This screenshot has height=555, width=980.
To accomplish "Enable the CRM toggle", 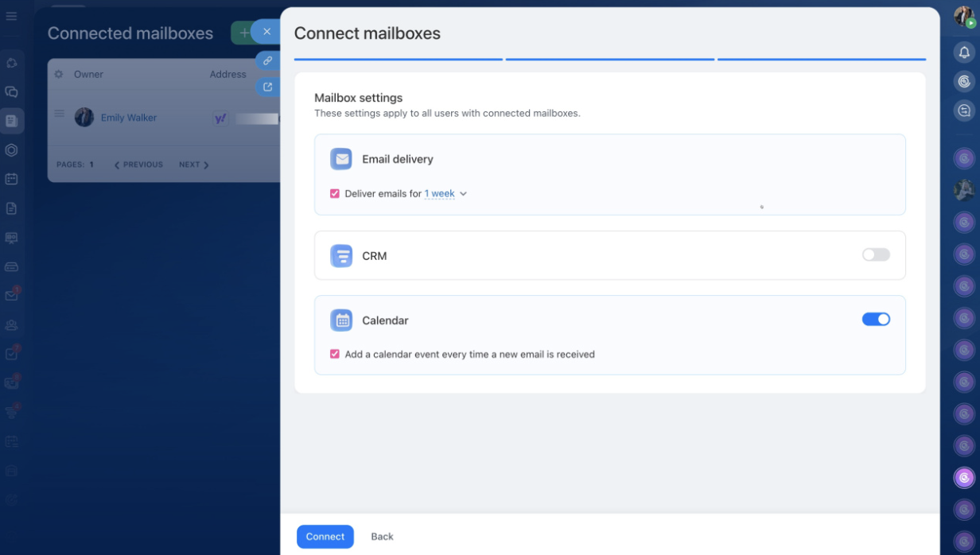I will pyautogui.click(x=875, y=254).
